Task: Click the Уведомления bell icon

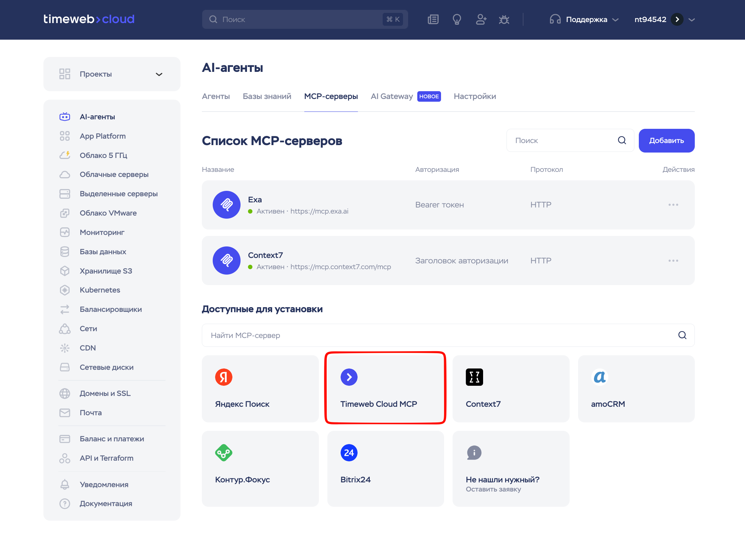Action: (x=64, y=484)
